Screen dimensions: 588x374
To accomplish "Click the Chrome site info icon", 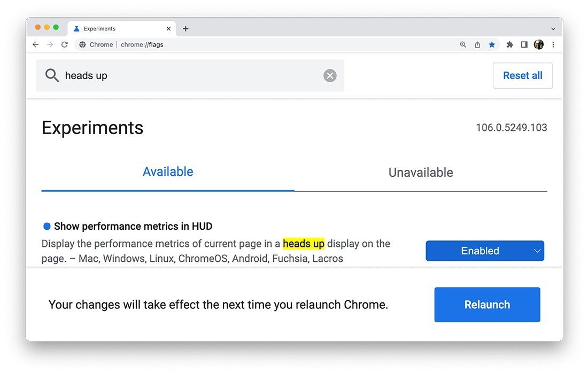I will (x=82, y=44).
